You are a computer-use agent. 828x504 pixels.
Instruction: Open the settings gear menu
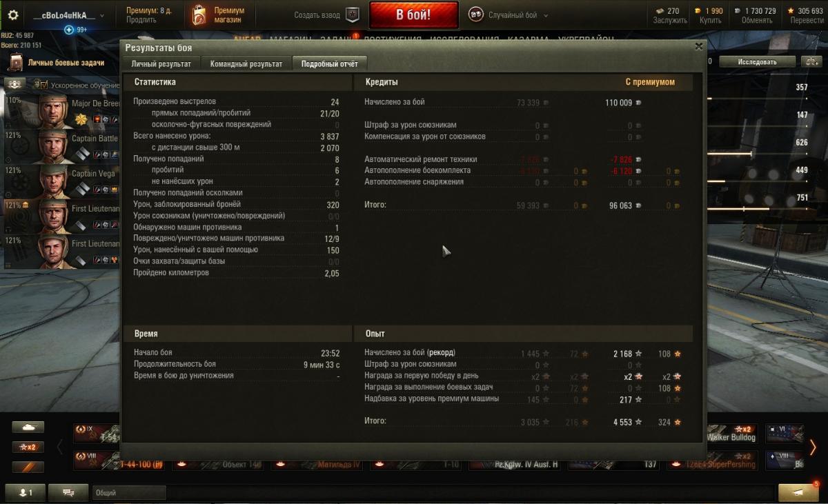(x=13, y=14)
